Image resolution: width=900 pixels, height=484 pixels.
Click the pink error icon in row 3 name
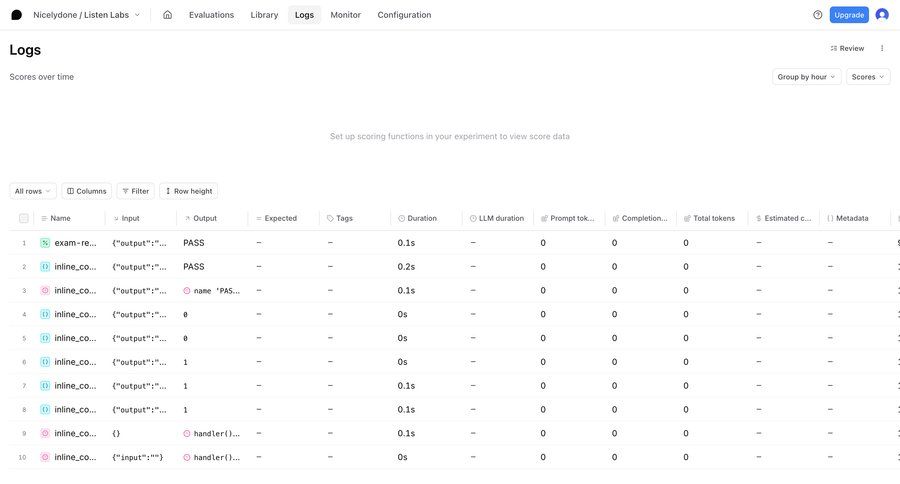tap(45, 291)
